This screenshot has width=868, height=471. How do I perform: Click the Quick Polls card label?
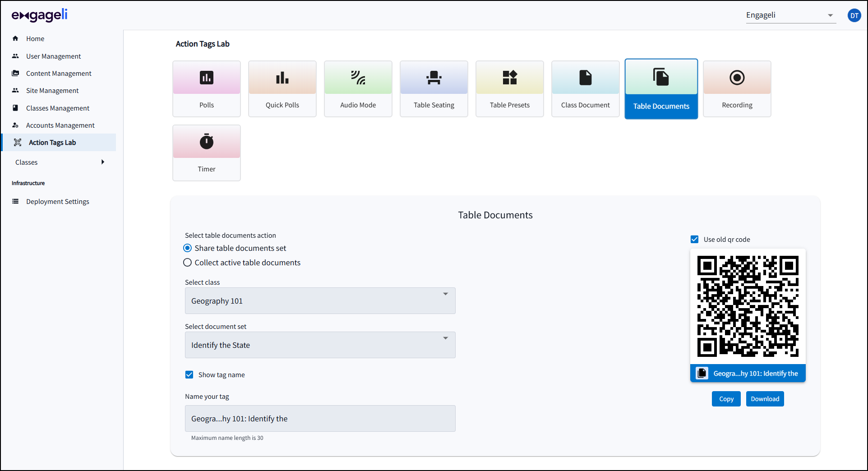click(282, 105)
